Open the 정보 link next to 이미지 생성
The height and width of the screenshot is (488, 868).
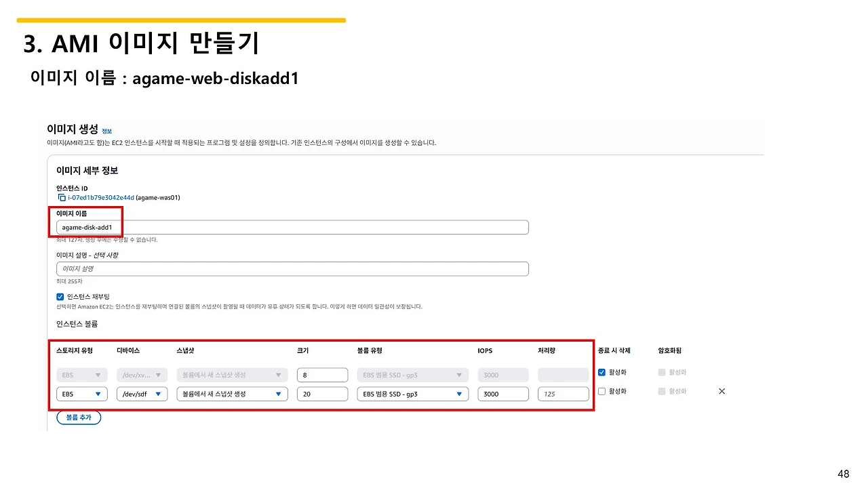[106, 131]
